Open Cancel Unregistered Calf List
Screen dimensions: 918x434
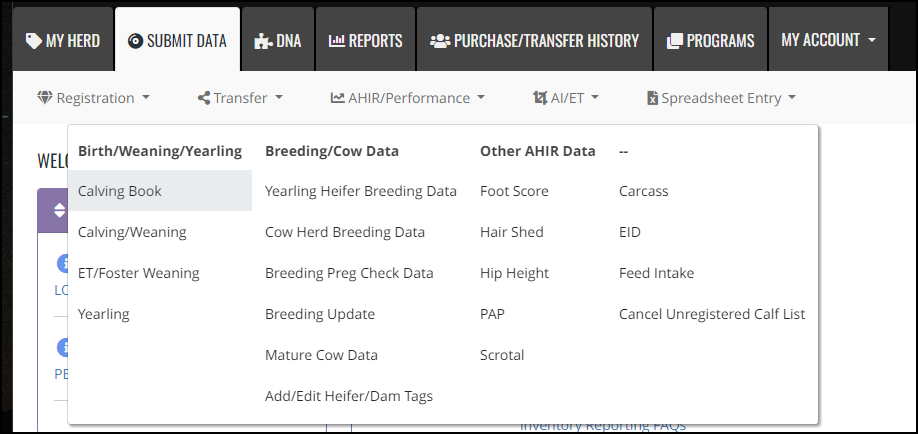pyautogui.click(x=712, y=314)
